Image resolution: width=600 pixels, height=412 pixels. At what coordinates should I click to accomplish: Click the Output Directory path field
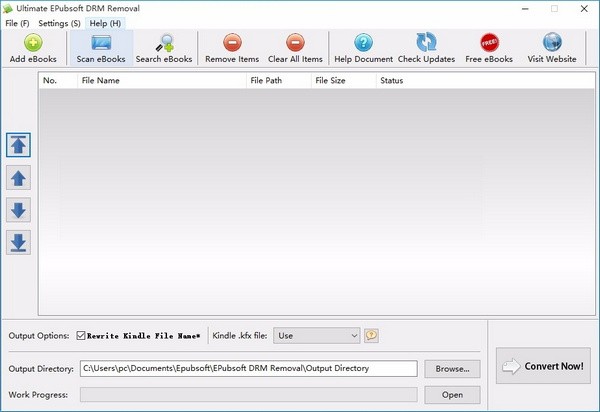(248, 369)
